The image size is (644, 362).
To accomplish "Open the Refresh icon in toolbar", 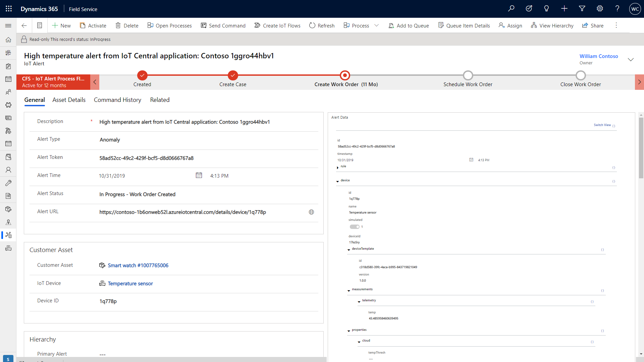I will click(312, 25).
